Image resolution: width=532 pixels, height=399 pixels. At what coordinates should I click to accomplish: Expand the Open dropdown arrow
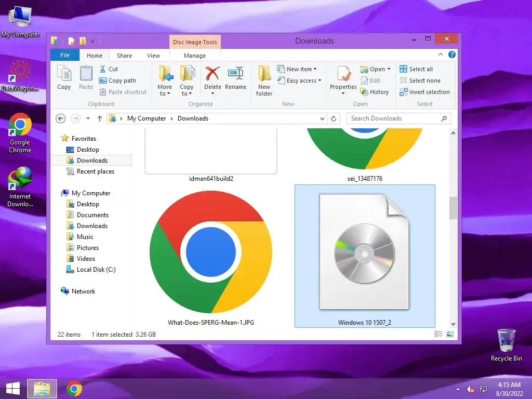point(389,69)
